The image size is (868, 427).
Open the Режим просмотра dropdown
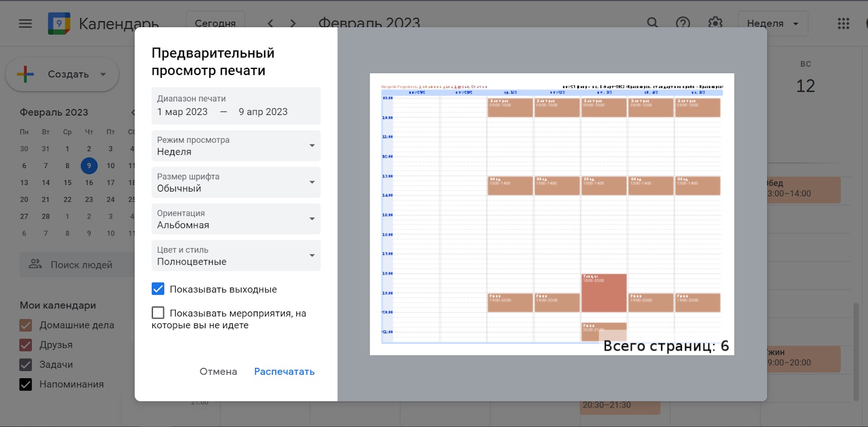coord(236,146)
